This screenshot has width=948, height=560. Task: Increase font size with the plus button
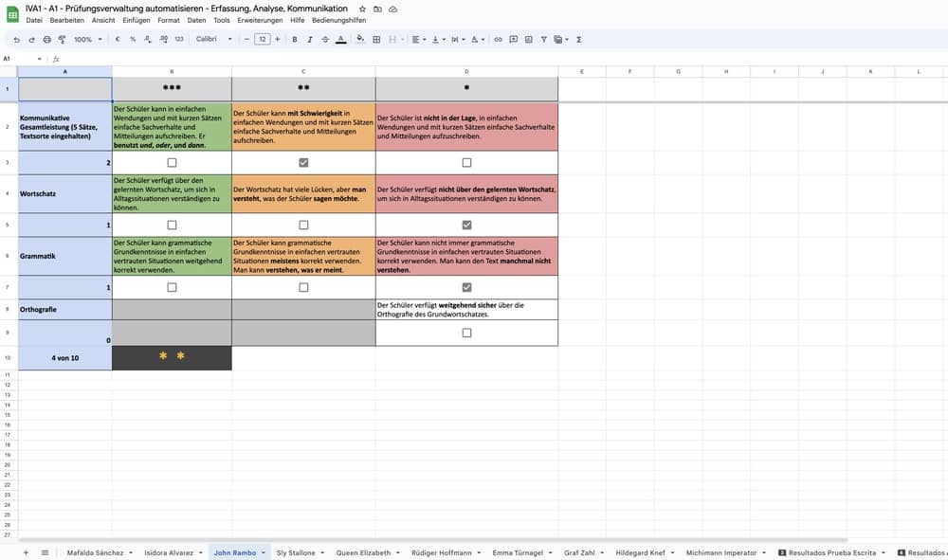pyautogui.click(x=279, y=39)
